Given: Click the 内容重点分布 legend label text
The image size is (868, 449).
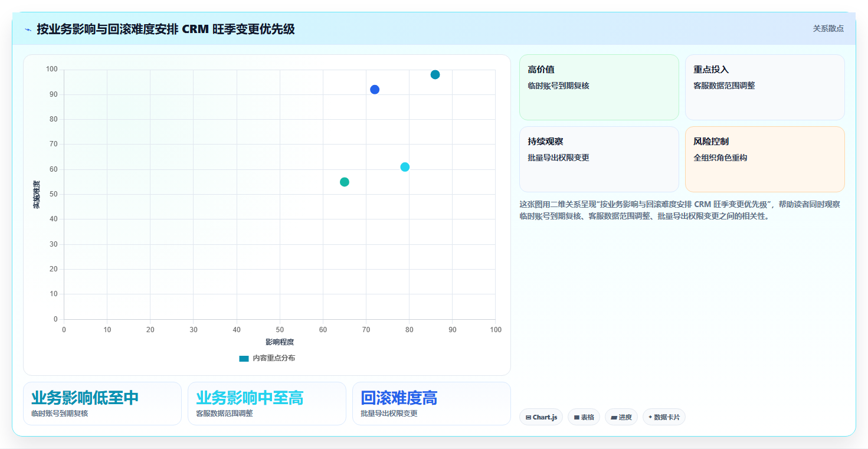Looking at the screenshot, I should [274, 359].
